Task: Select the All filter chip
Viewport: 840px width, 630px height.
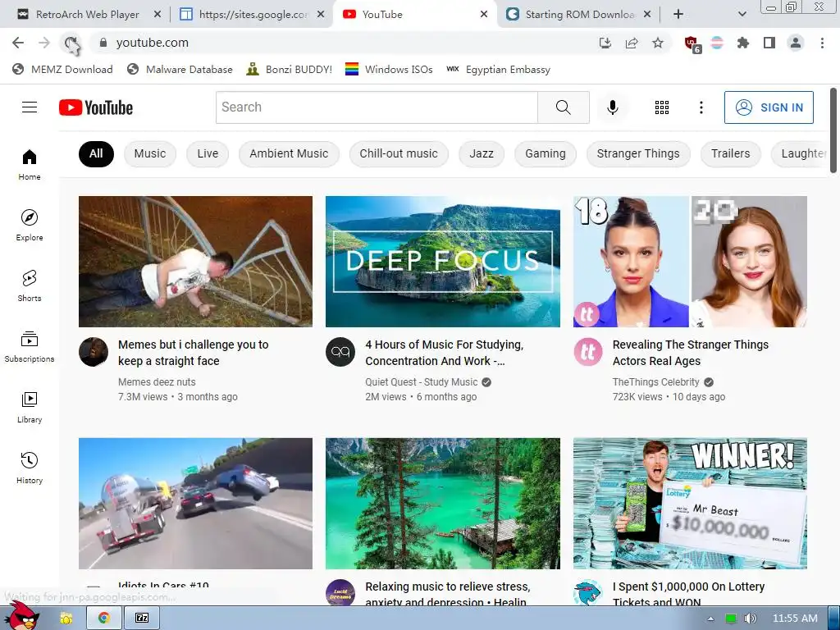Action: [96, 153]
